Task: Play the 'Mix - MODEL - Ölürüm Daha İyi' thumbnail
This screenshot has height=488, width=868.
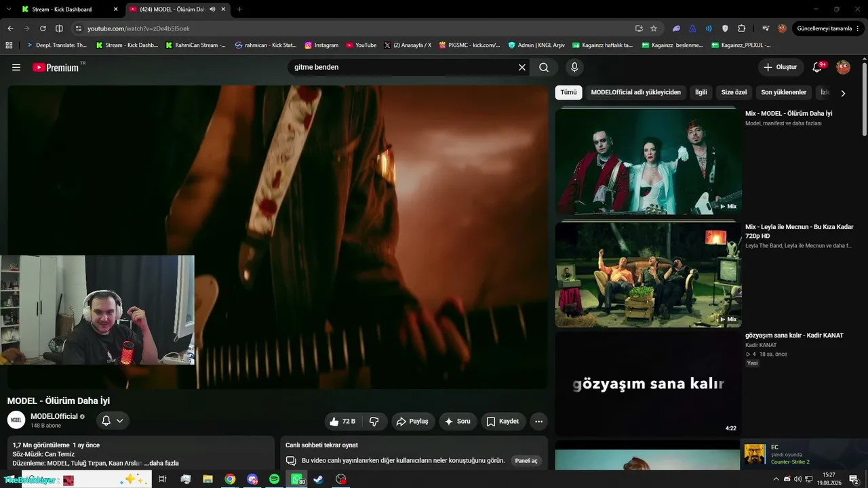Action: pos(648,161)
